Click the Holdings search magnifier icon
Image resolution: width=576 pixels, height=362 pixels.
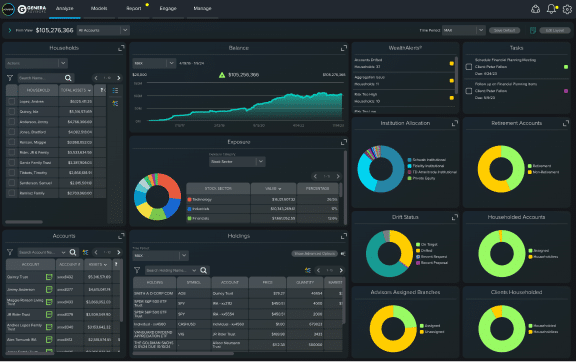(204, 270)
